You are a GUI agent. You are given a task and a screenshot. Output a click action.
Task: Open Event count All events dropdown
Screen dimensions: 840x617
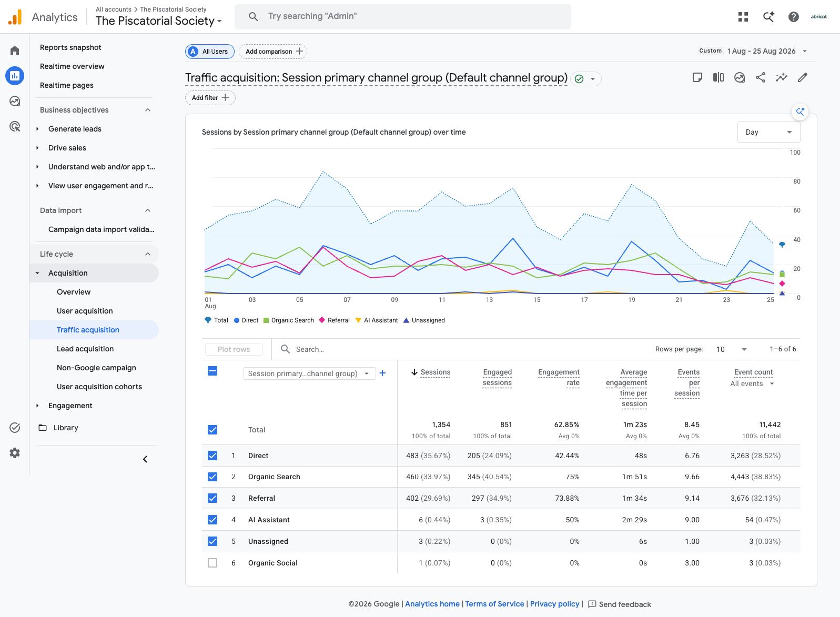[x=752, y=384]
